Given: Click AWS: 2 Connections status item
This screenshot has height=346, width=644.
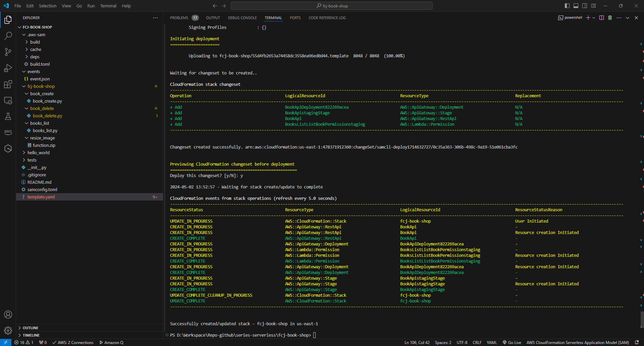Looking at the screenshot, I should 73,342.
